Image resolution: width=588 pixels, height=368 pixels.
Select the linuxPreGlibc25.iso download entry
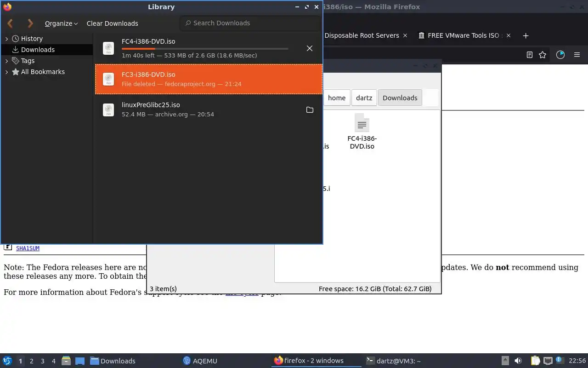tap(209, 109)
